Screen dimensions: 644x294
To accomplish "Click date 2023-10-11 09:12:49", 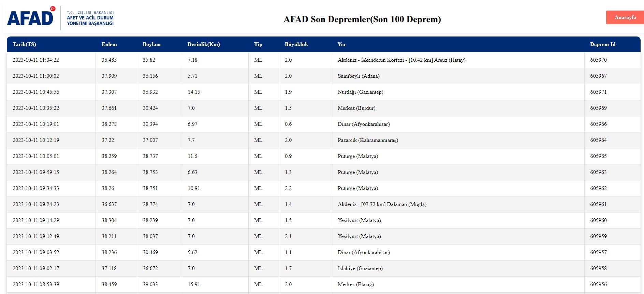I will click(x=36, y=236).
